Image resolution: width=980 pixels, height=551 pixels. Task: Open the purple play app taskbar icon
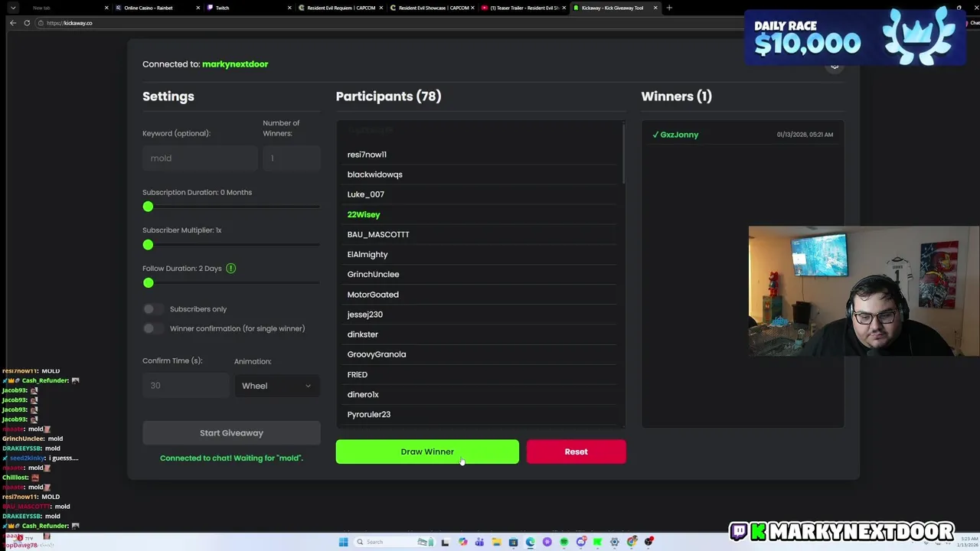[x=547, y=542]
